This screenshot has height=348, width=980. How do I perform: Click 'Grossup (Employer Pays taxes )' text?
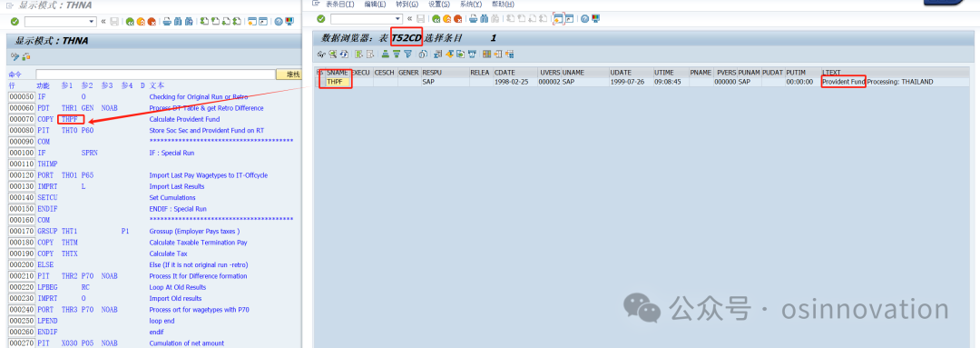click(x=194, y=231)
